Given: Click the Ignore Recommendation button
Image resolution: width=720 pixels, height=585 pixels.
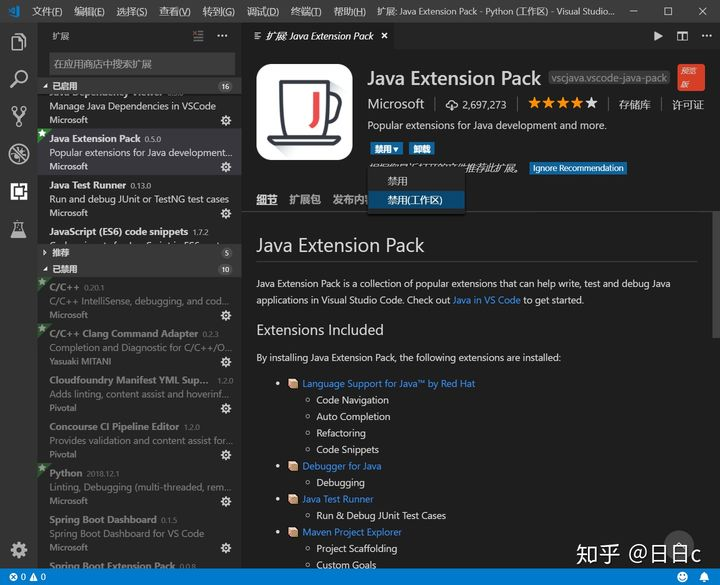Looking at the screenshot, I should tap(578, 168).
